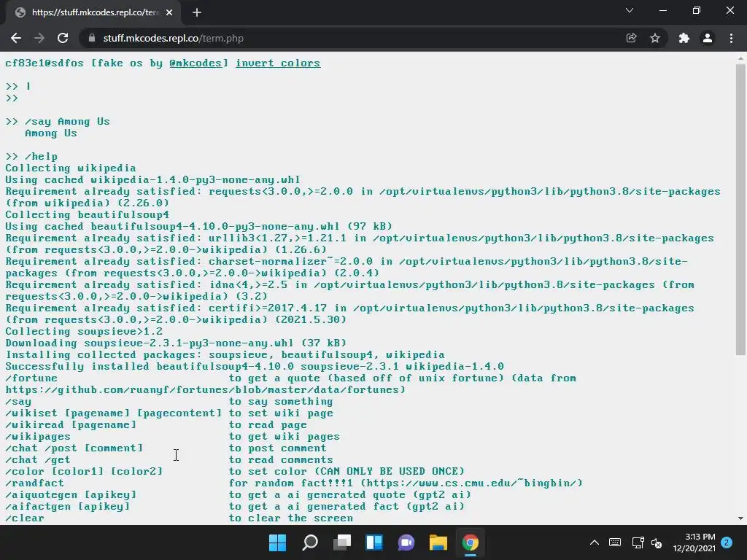
Task: Click the '/color [color1] [color2]' entry
Action: [x=84, y=472]
